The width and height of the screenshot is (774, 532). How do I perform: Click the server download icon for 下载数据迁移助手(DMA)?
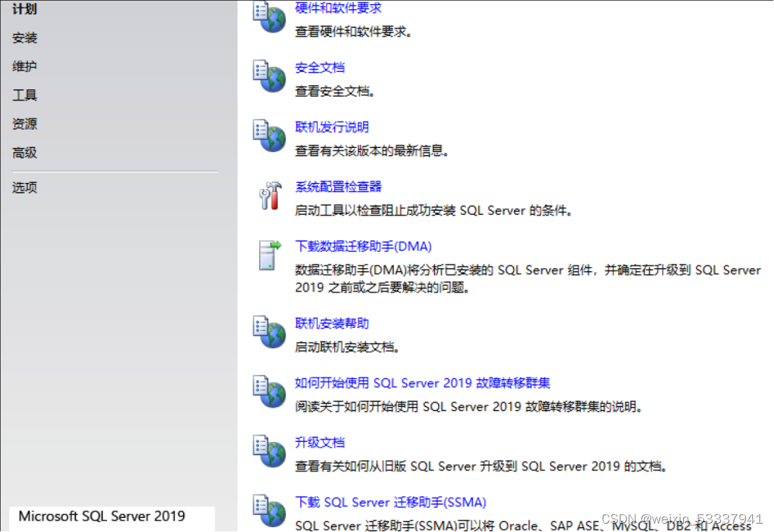click(270, 255)
